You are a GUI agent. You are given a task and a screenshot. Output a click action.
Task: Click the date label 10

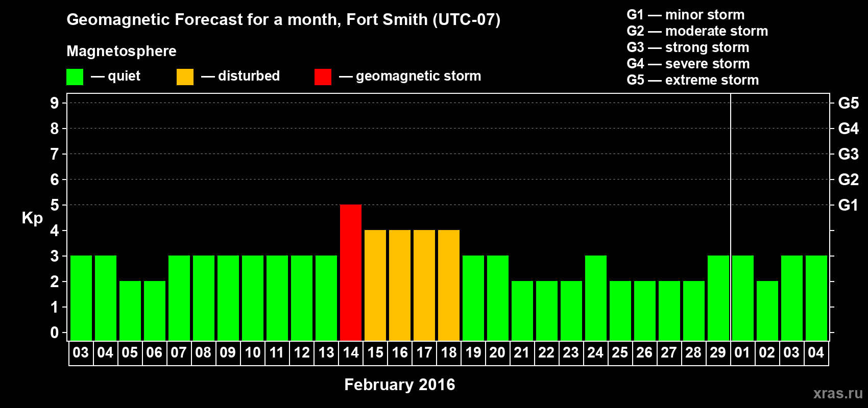(x=252, y=352)
